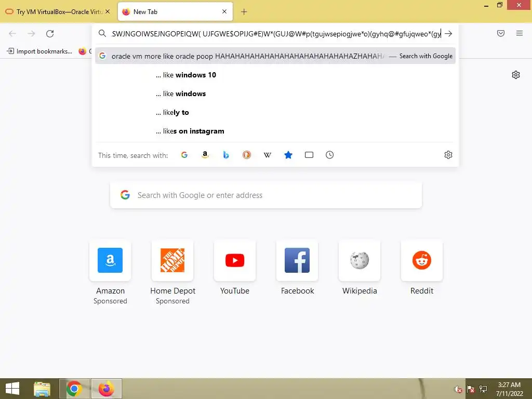Search open tabs with the tabs icon
This screenshot has height=399, width=532.
[309, 155]
